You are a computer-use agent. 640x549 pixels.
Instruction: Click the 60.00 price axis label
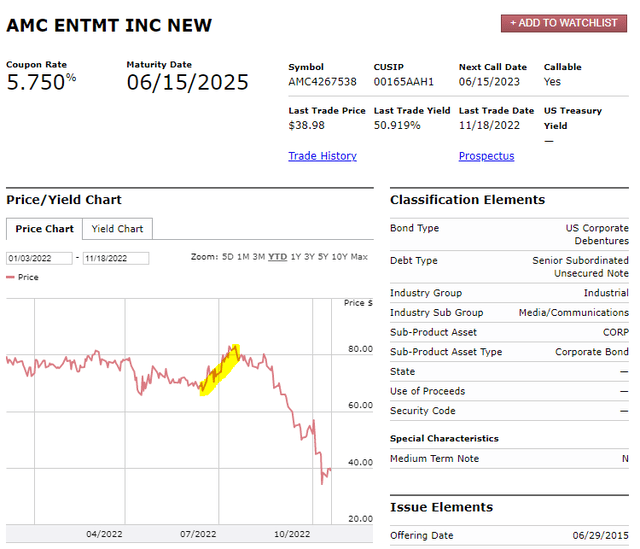[360, 405]
